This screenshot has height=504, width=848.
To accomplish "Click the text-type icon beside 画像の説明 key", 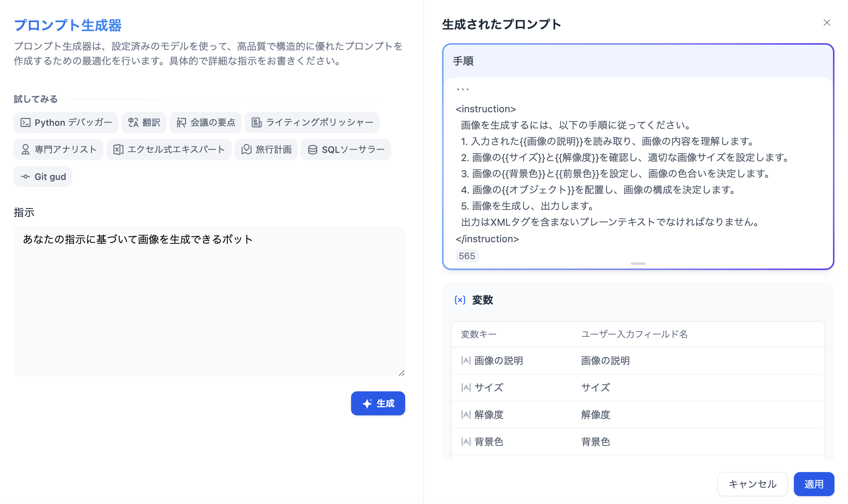I will point(466,361).
